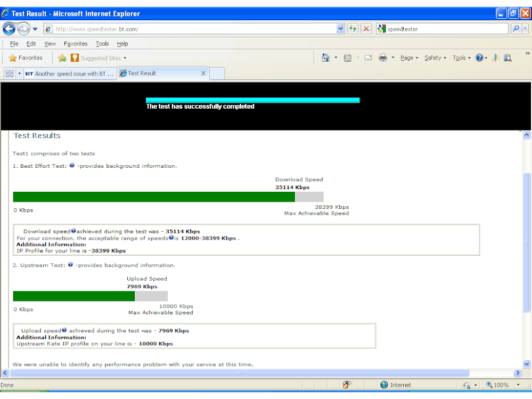Click the horizontal scrollbar left arrow

tap(5, 373)
